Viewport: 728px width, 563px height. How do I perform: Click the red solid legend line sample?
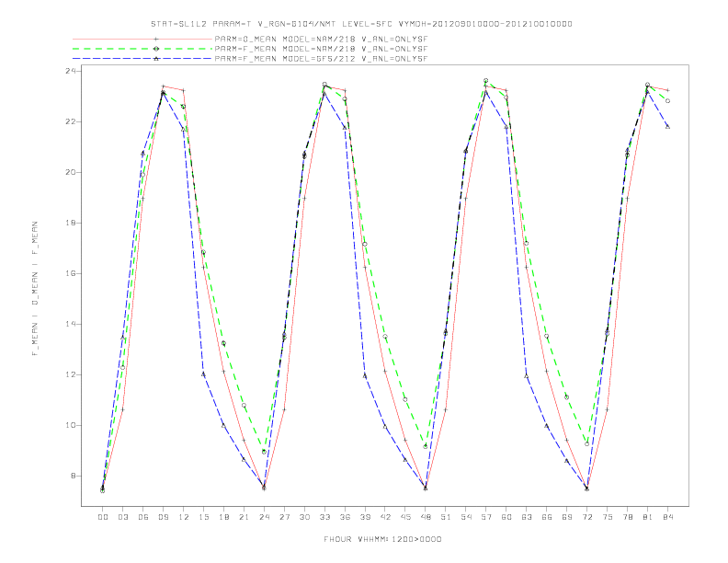tap(142, 40)
